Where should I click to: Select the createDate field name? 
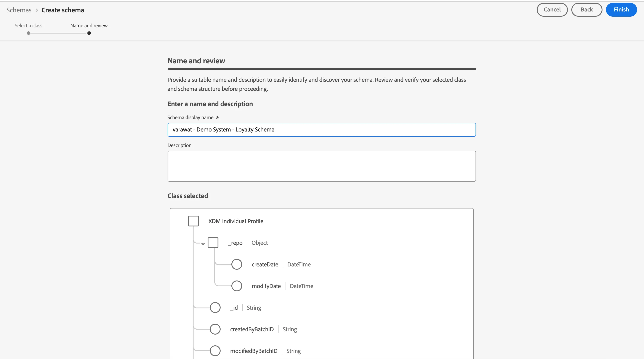[265, 264]
